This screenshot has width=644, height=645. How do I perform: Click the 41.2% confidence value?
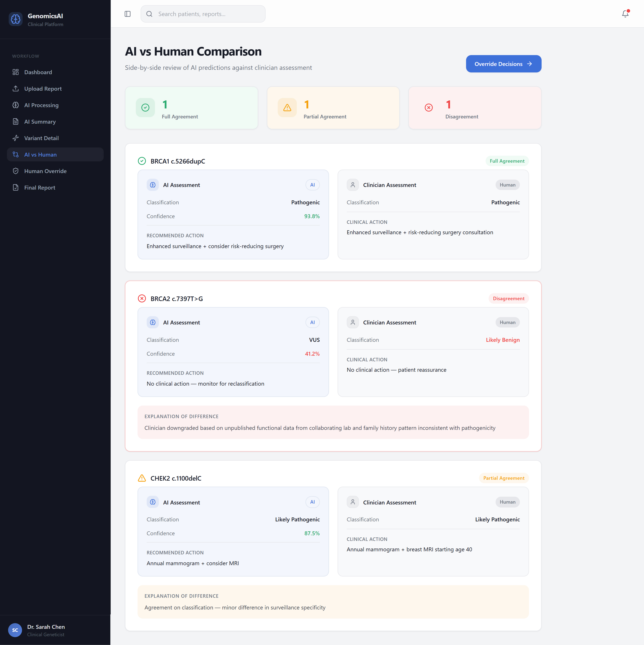pos(312,354)
